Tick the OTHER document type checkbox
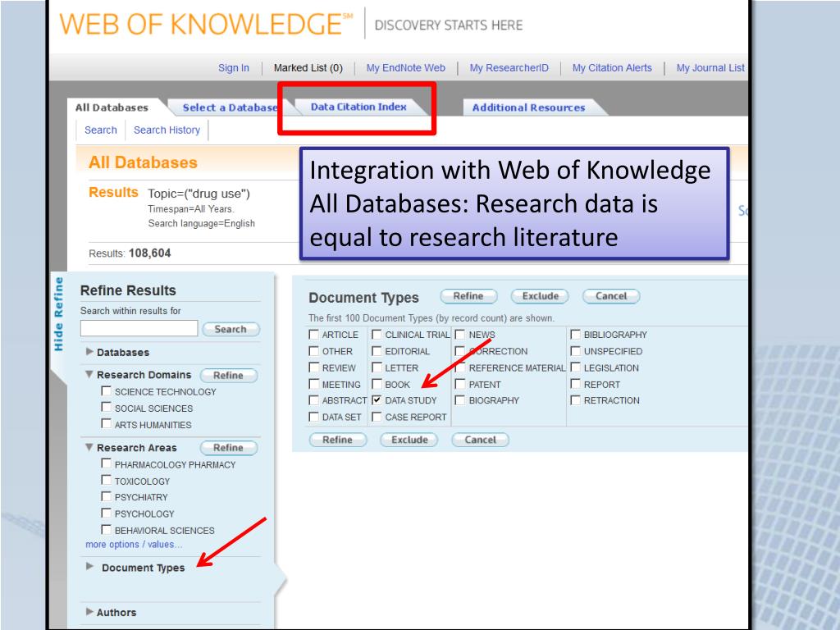The height and width of the screenshot is (630, 840). tap(314, 351)
